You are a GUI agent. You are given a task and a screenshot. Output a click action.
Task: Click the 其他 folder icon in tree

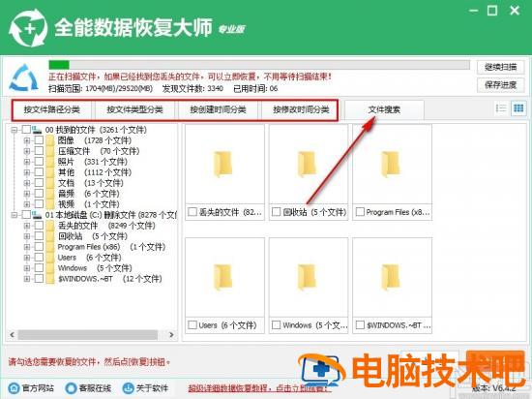click(50, 172)
